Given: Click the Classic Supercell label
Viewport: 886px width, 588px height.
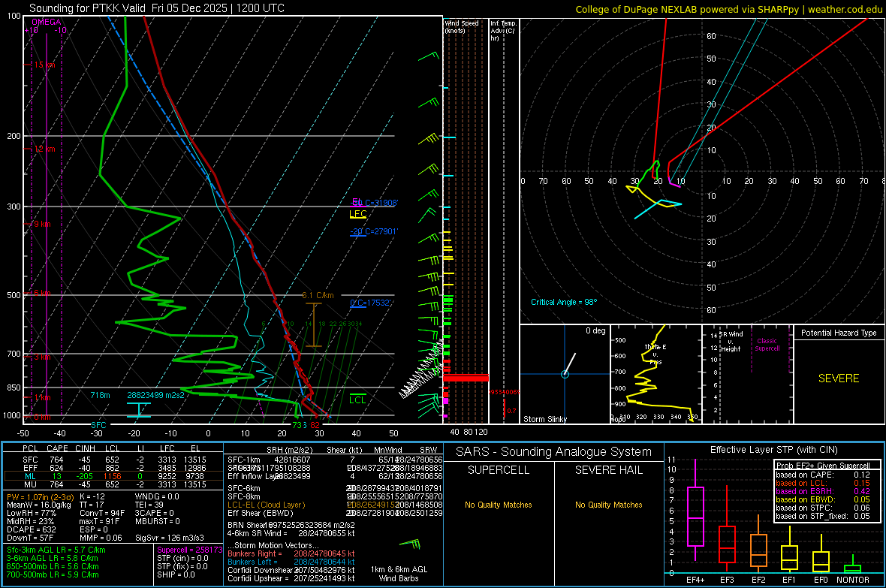Looking at the screenshot, I should (767, 345).
